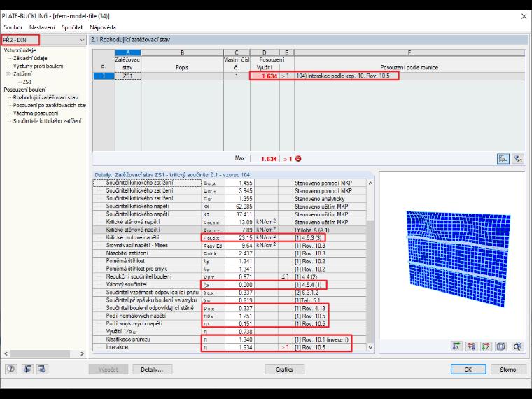Select Součinitele kritického zatížení in the tree
The height and width of the screenshot is (399, 532).
click(x=47, y=121)
